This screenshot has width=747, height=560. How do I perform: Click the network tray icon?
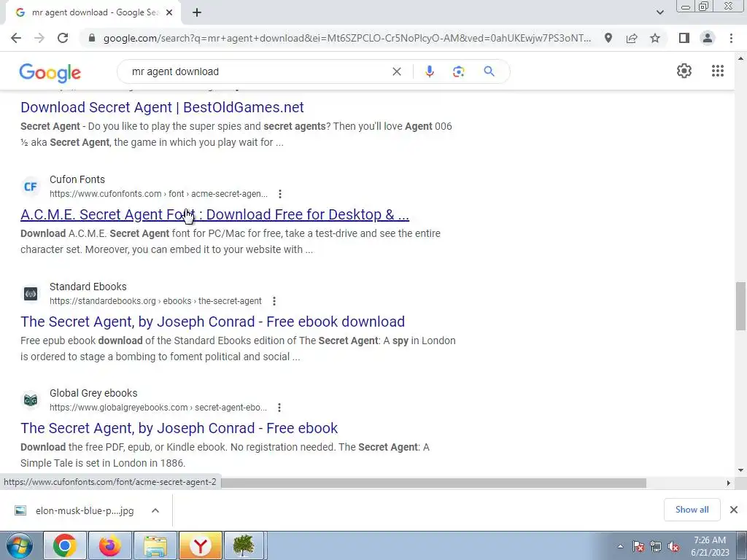pos(656,547)
